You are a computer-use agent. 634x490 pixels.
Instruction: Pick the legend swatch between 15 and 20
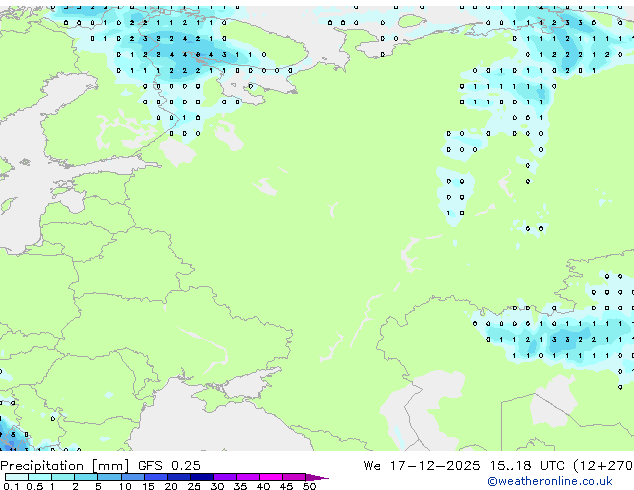pyautogui.click(x=156, y=477)
